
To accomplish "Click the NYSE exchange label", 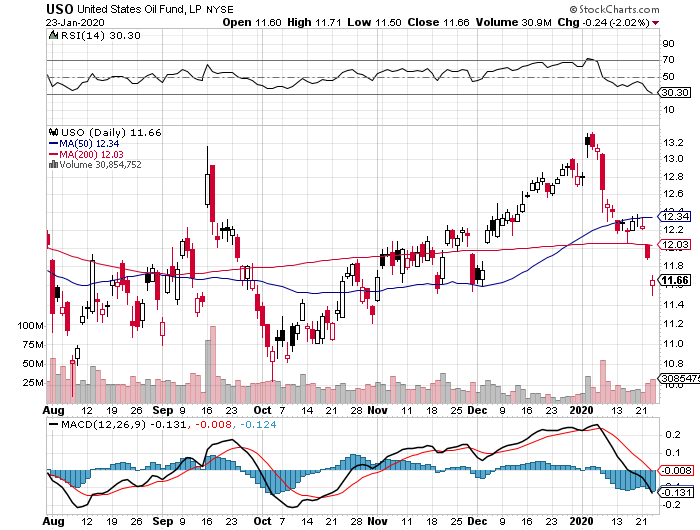I will click(220, 10).
